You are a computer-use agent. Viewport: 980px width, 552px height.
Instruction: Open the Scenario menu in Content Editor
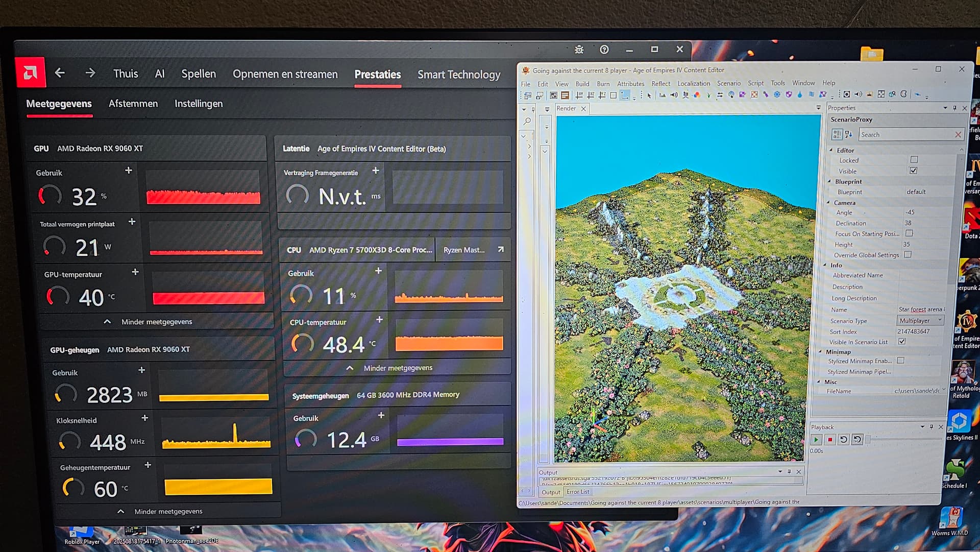click(x=728, y=83)
